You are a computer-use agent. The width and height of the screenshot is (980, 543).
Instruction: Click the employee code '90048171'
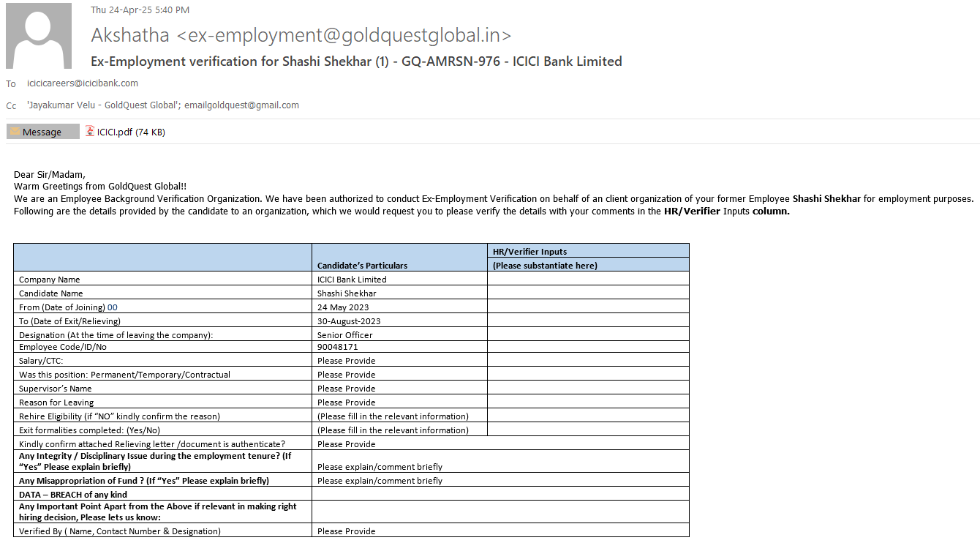(338, 347)
